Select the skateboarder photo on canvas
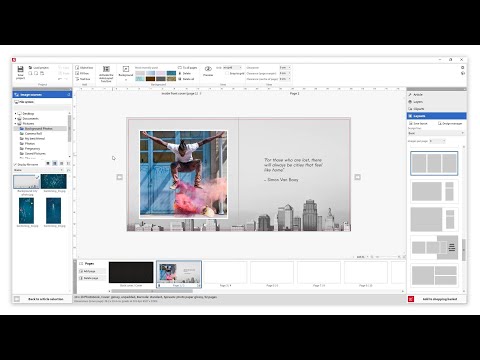 tap(184, 174)
